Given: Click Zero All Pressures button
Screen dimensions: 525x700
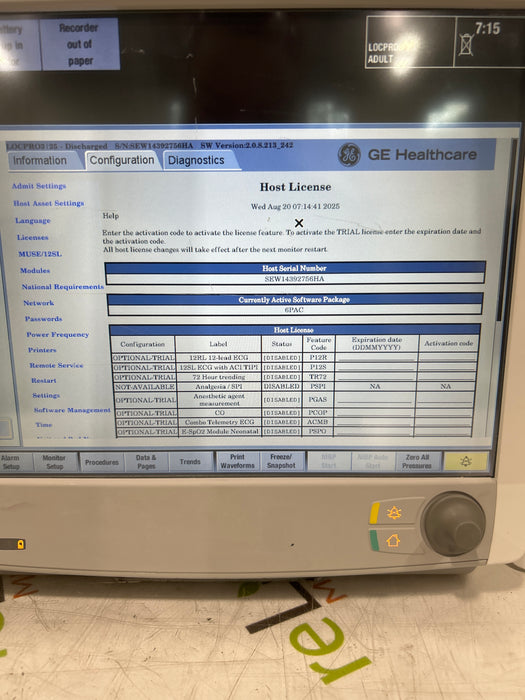Looking at the screenshot, I should pos(417,462).
